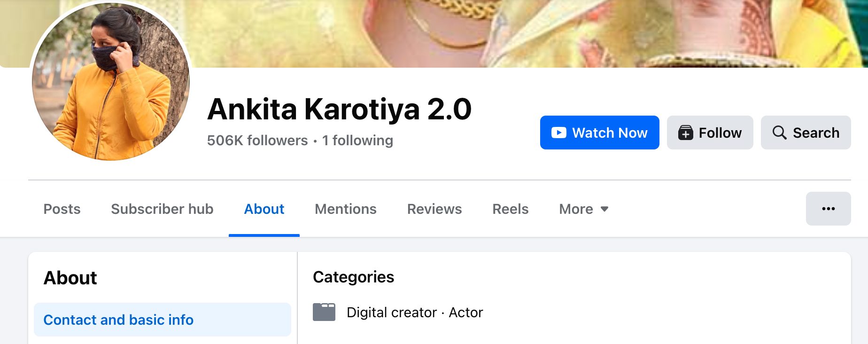Switch to the Posts tab
This screenshot has width=868, height=344.
pyautogui.click(x=62, y=209)
